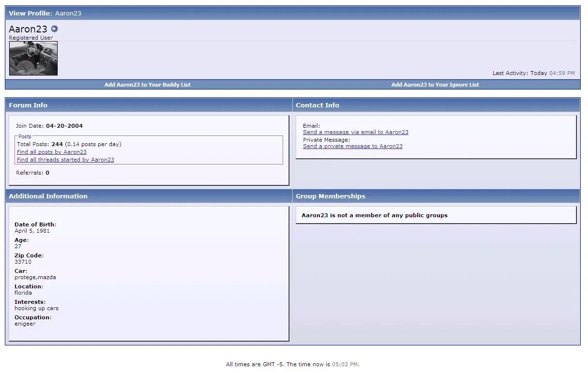The height and width of the screenshot is (373, 588).
Task: Click the Forum Info section header
Action: pyautogui.click(x=28, y=105)
